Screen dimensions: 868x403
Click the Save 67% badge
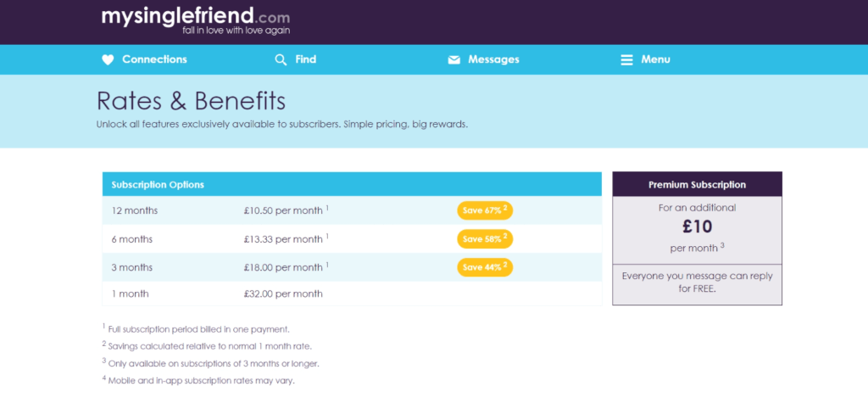485,210
